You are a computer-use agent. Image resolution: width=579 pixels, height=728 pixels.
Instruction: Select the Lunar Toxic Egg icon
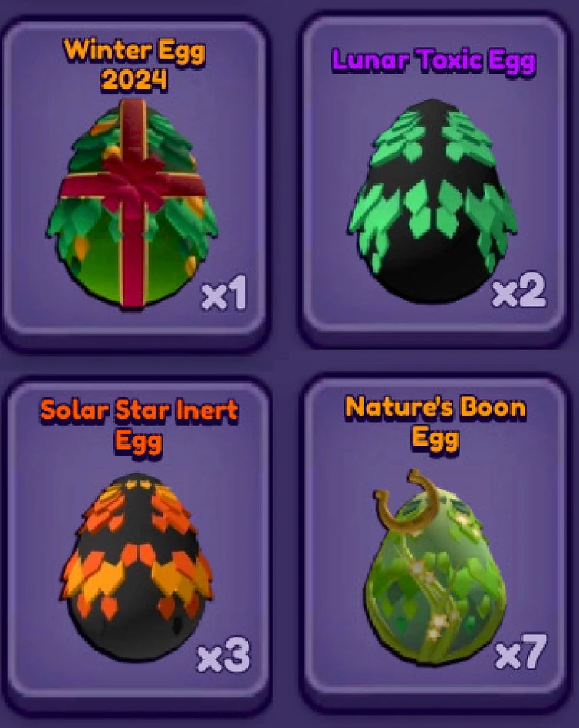433,200
